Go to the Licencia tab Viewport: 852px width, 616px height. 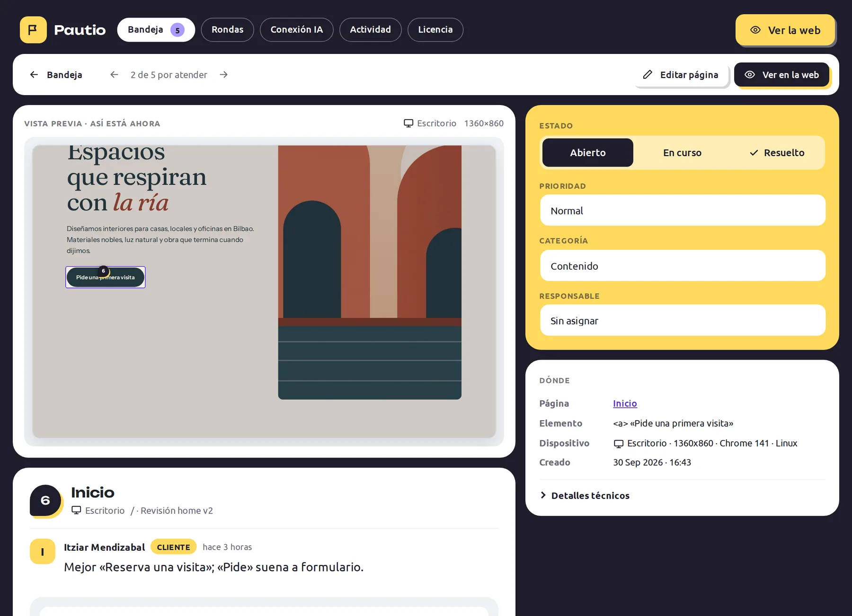(x=435, y=30)
